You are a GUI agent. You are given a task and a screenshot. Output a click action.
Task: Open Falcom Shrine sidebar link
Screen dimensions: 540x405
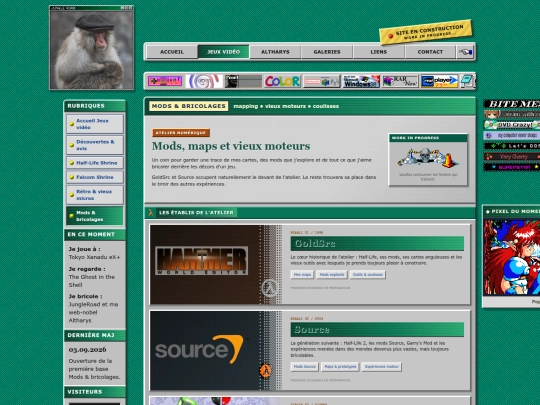click(95, 177)
